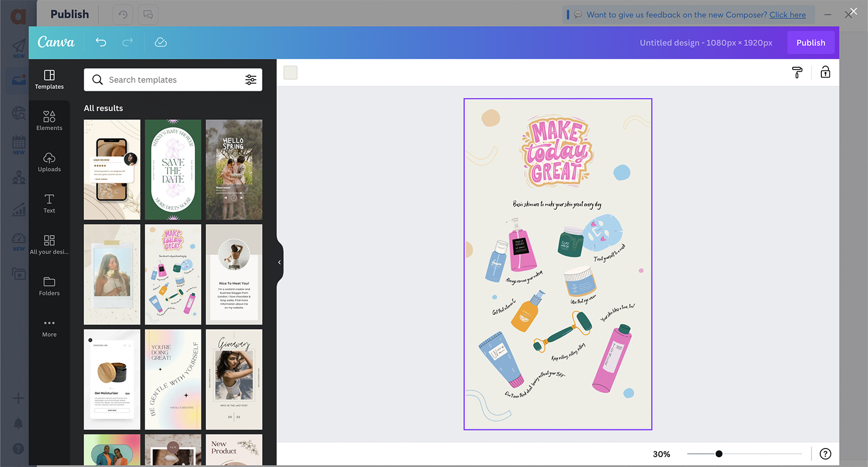Show More sidebar options
This screenshot has width=868, height=467.
tap(49, 328)
